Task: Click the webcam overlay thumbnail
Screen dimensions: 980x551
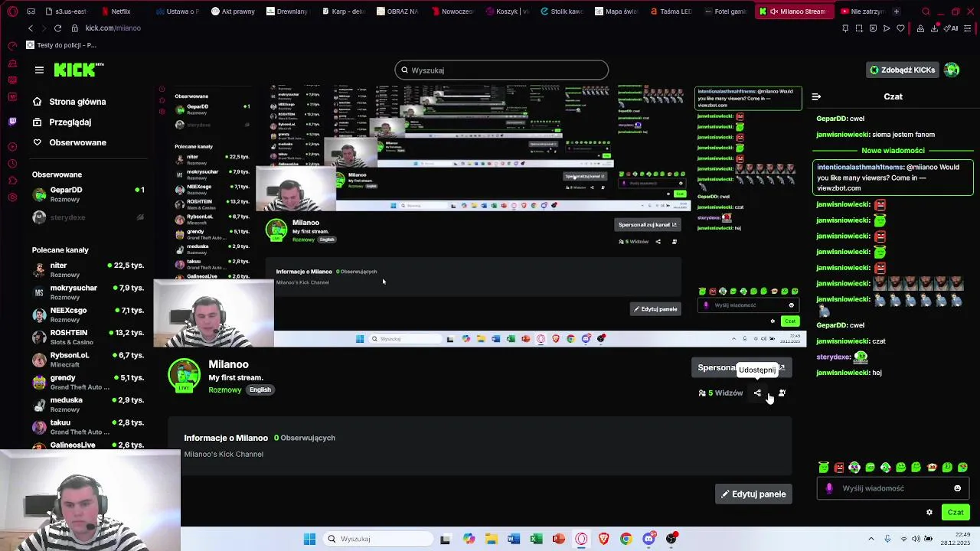Action: click(90, 500)
